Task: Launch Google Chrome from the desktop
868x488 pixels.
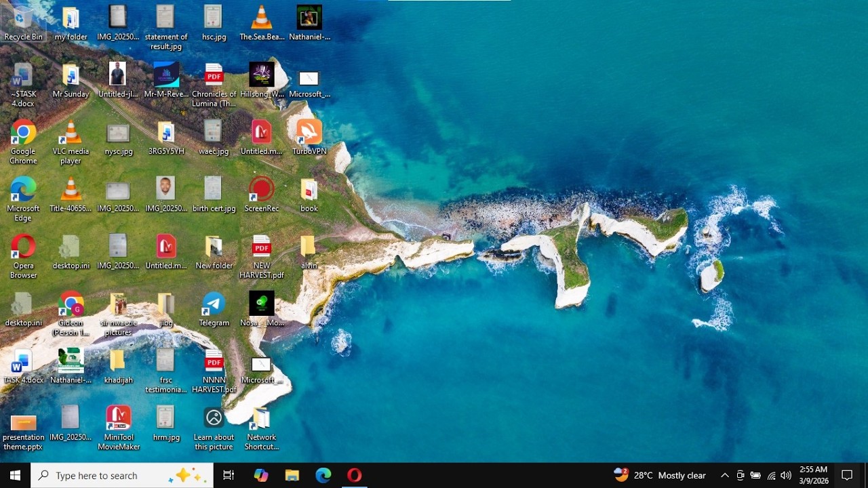Action: pos(23,142)
